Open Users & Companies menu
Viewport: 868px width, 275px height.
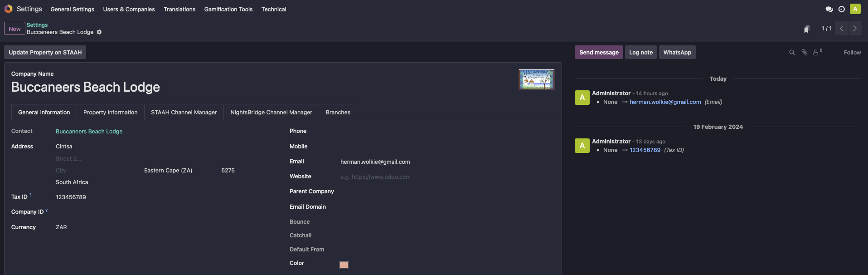129,9
